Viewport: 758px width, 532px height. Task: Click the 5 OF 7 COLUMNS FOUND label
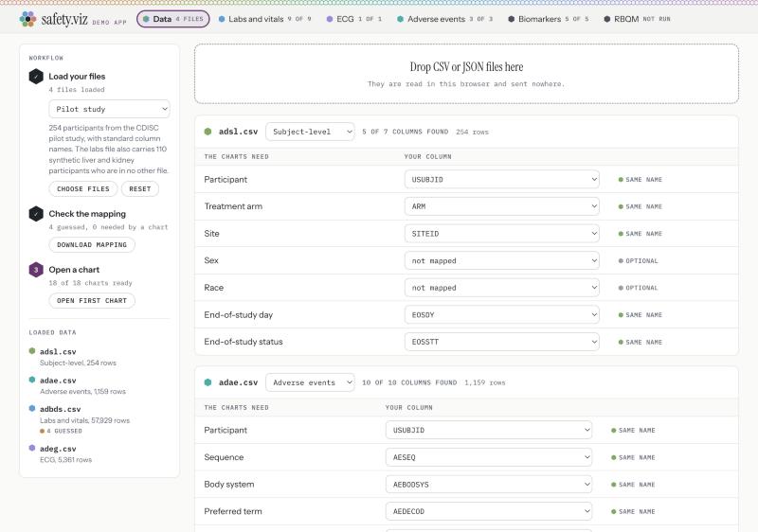click(x=406, y=132)
